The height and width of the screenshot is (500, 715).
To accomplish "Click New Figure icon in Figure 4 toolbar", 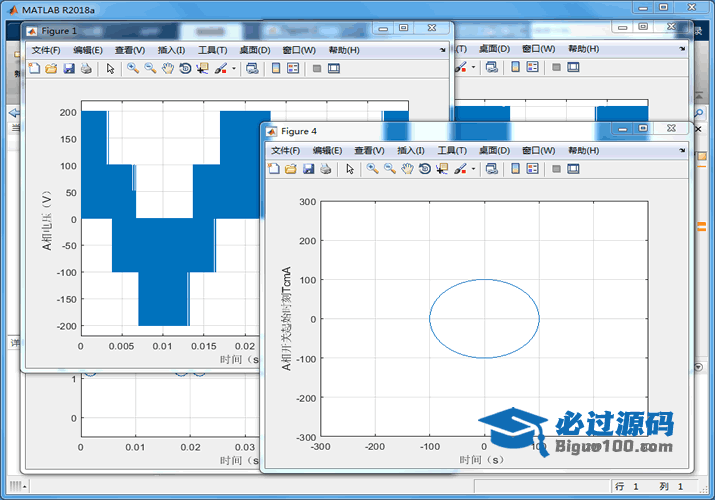I will coord(274,169).
